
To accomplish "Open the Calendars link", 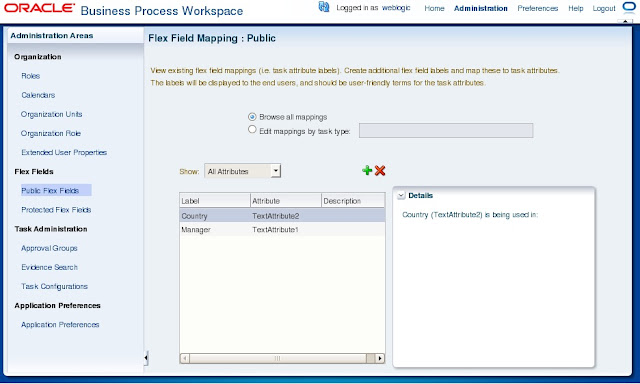I will click(38, 95).
